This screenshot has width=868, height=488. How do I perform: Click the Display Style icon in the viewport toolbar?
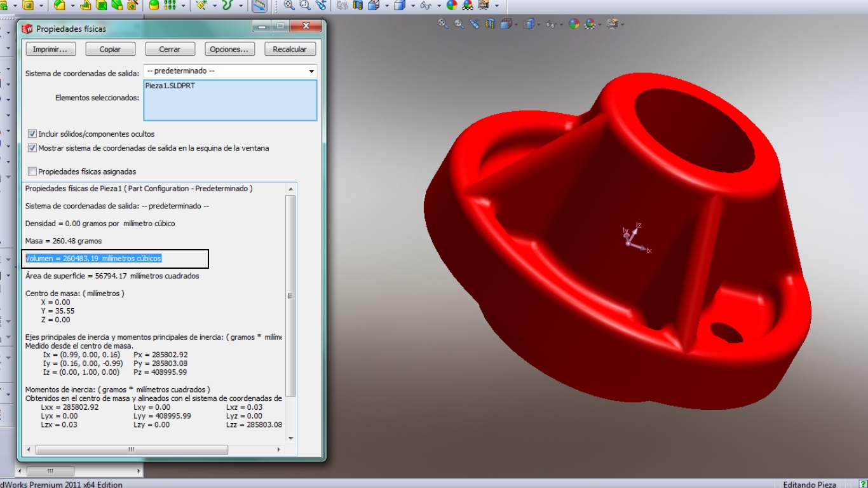(529, 24)
